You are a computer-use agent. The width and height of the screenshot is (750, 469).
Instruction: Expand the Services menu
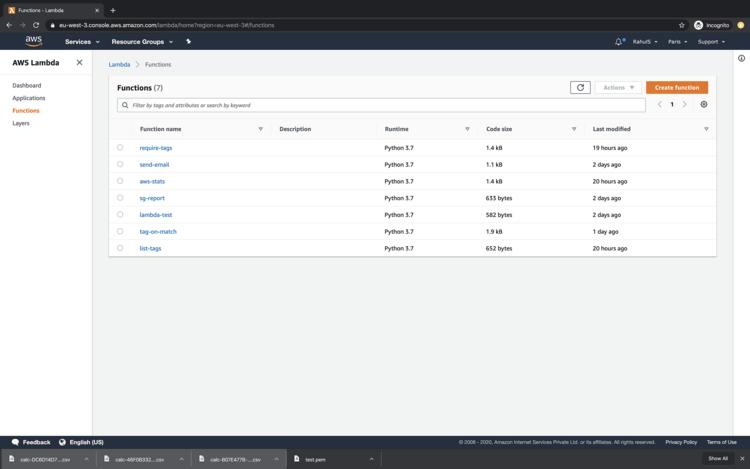[x=82, y=42]
